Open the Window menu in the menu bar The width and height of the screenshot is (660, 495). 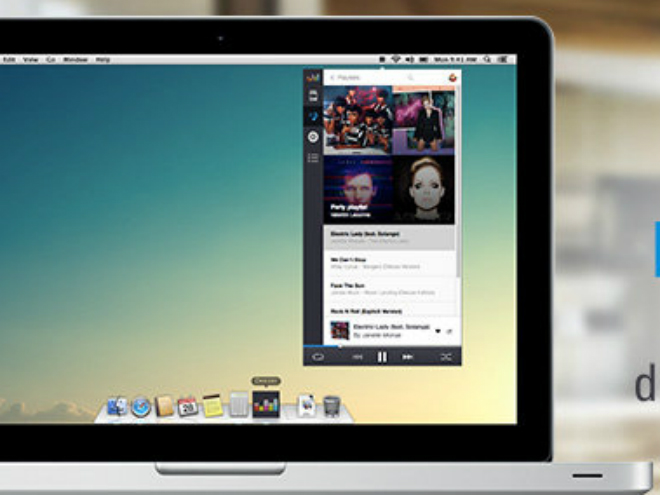coord(75,60)
